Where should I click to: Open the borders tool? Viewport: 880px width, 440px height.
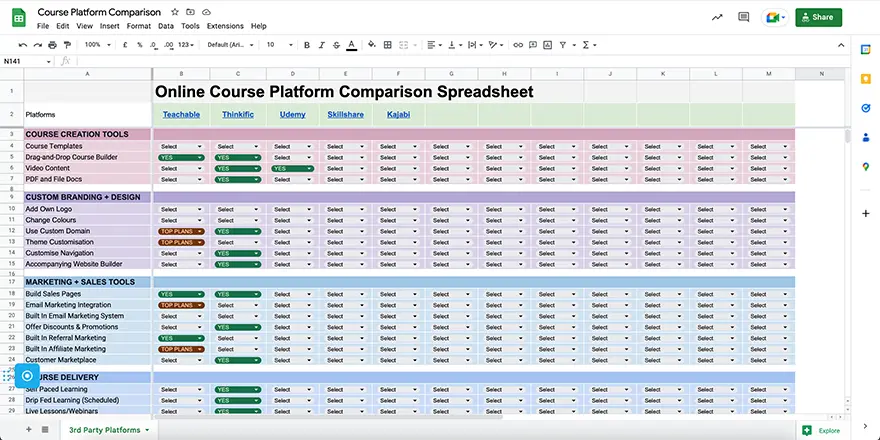[389, 45]
